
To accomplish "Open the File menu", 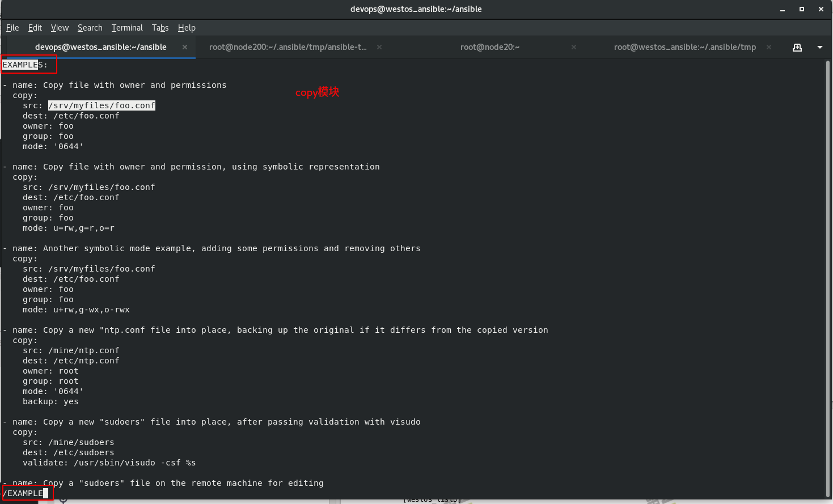I will coord(12,28).
